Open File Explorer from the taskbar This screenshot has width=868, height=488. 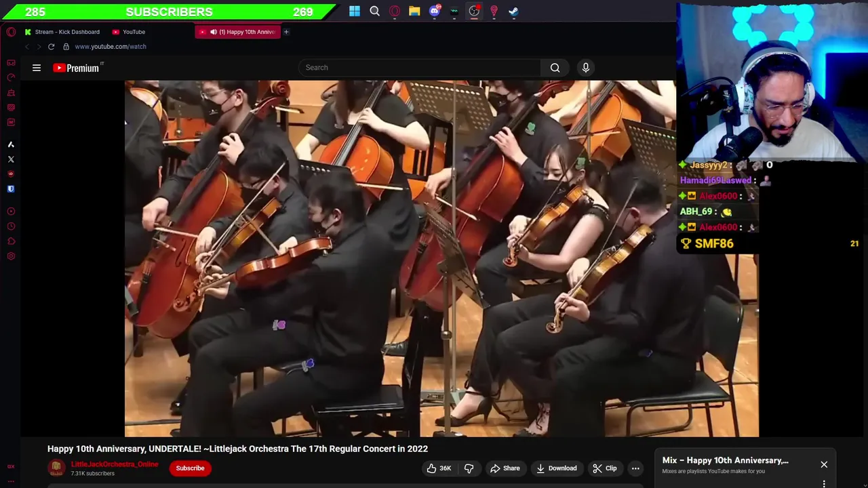pyautogui.click(x=414, y=11)
